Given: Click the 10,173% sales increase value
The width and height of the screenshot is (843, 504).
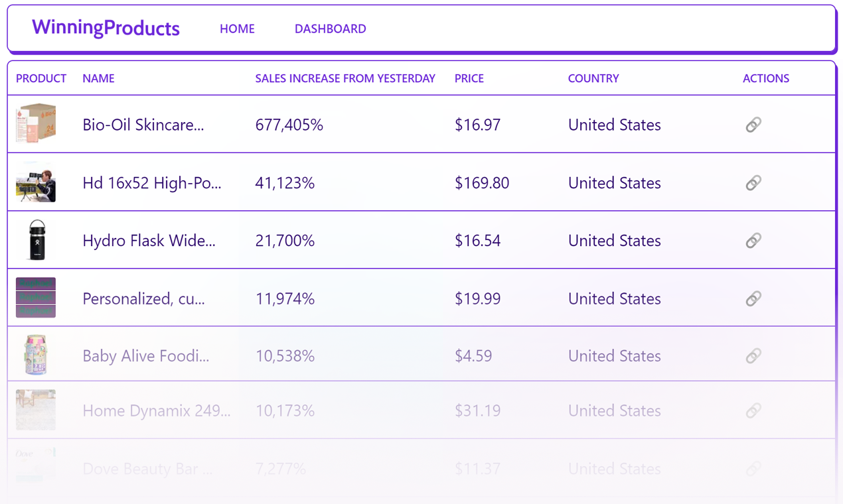Looking at the screenshot, I should pos(285,411).
